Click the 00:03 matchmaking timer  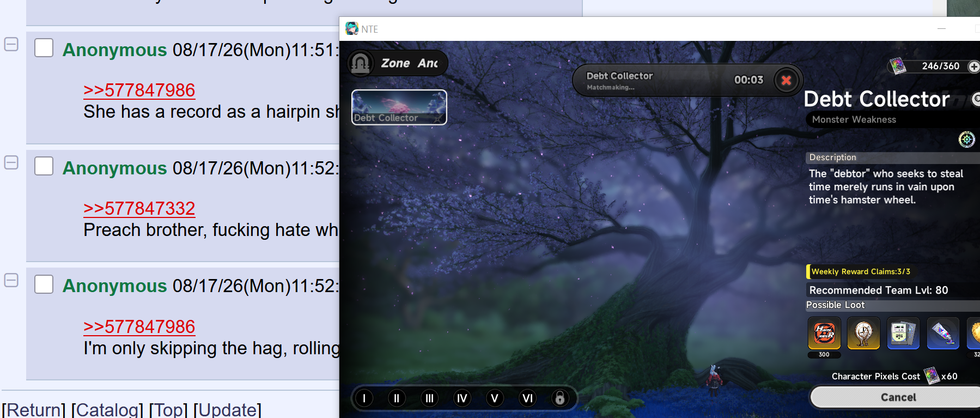coord(748,80)
